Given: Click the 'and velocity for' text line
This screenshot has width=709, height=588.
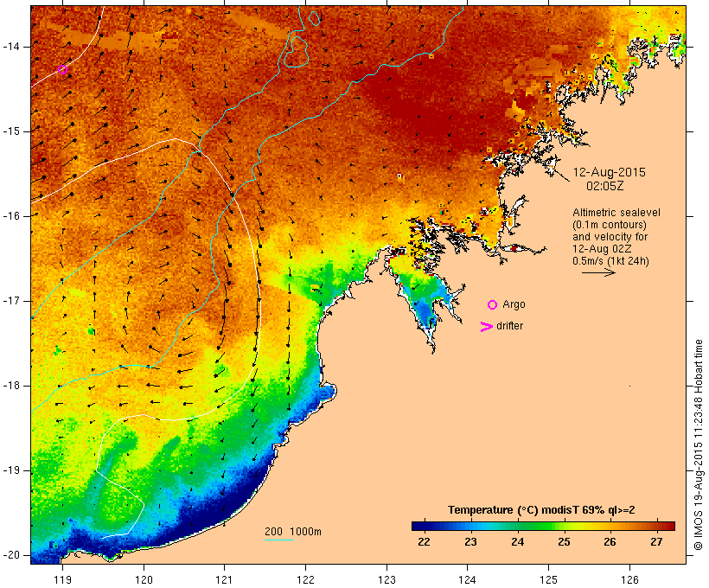Looking at the screenshot, I should pos(610,237).
